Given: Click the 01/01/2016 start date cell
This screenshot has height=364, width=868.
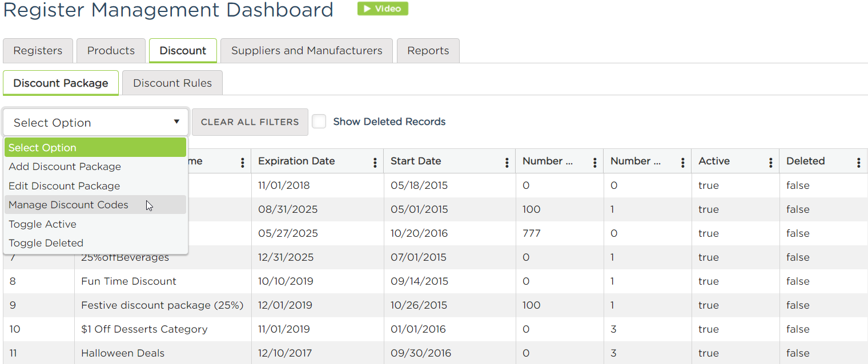Looking at the screenshot, I should click(449, 329).
